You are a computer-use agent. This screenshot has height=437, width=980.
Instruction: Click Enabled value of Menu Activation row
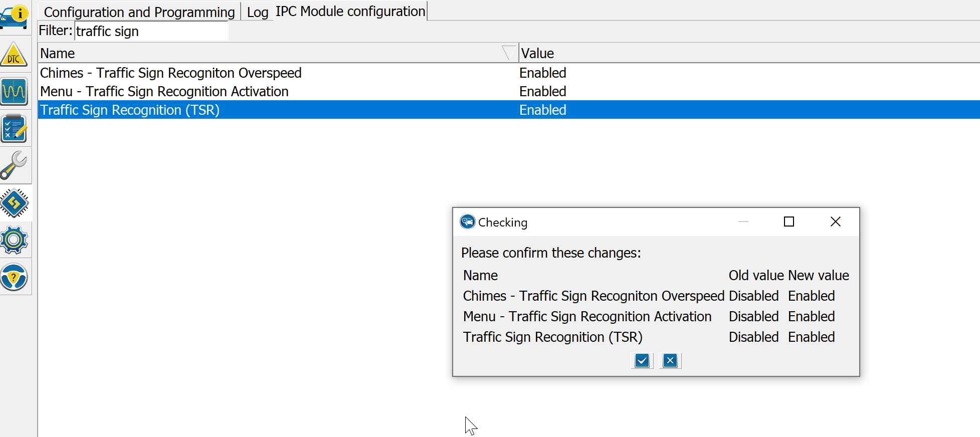coord(543,91)
